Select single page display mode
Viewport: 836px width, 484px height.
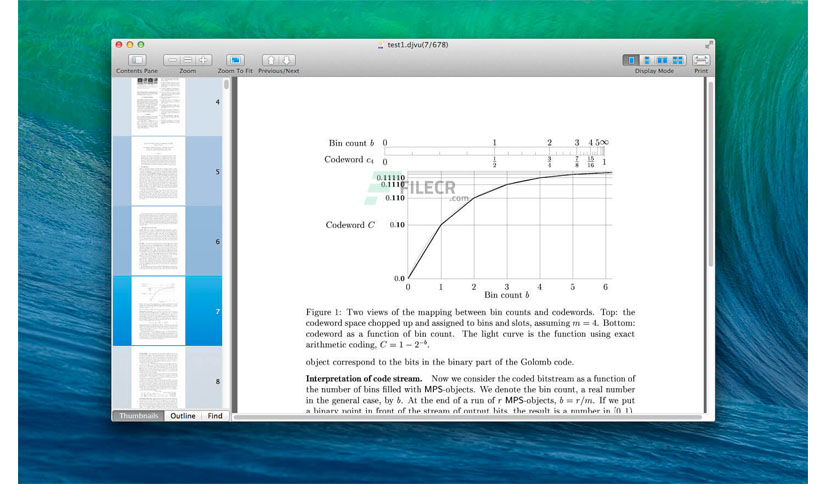(631, 60)
